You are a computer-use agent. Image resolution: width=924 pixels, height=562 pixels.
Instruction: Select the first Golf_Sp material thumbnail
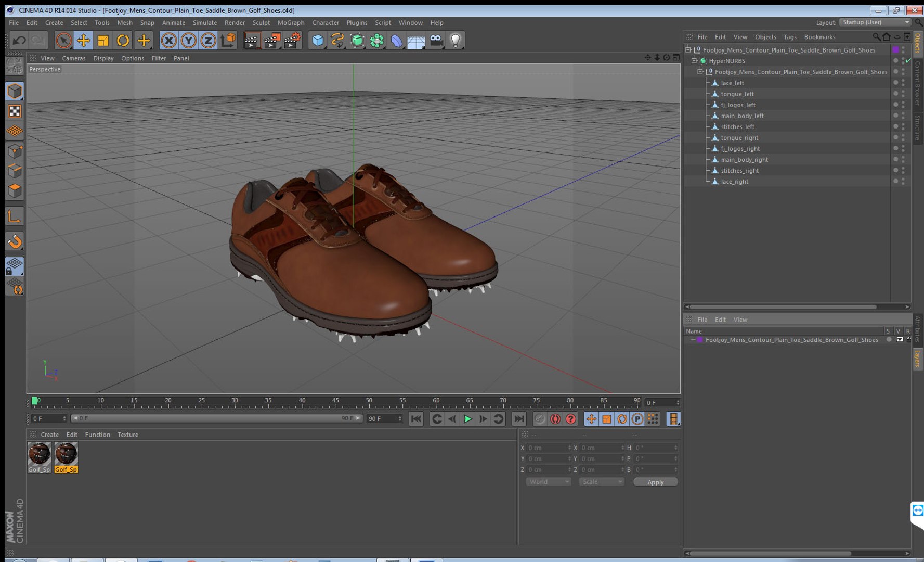click(39, 457)
